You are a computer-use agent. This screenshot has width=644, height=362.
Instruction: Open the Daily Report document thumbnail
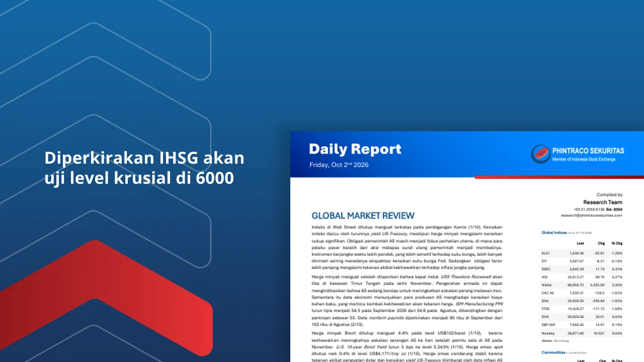(467, 246)
